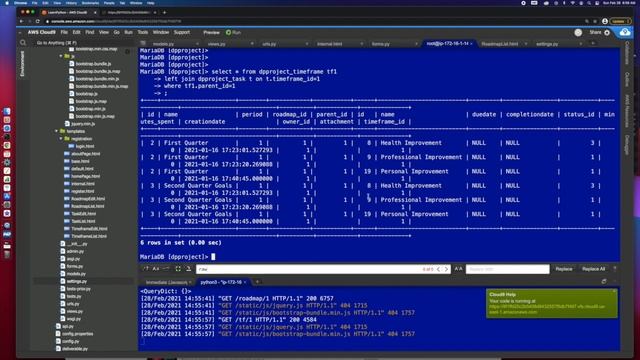Open the Tools menu
Image resolution: width=640 pixels, height=360 pixels.
pos(142,32)
